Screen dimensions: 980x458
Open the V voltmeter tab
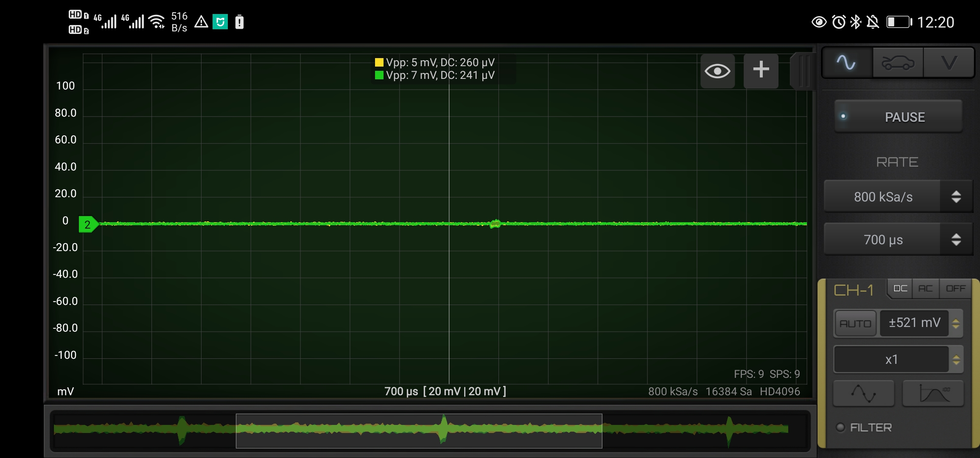949,63
